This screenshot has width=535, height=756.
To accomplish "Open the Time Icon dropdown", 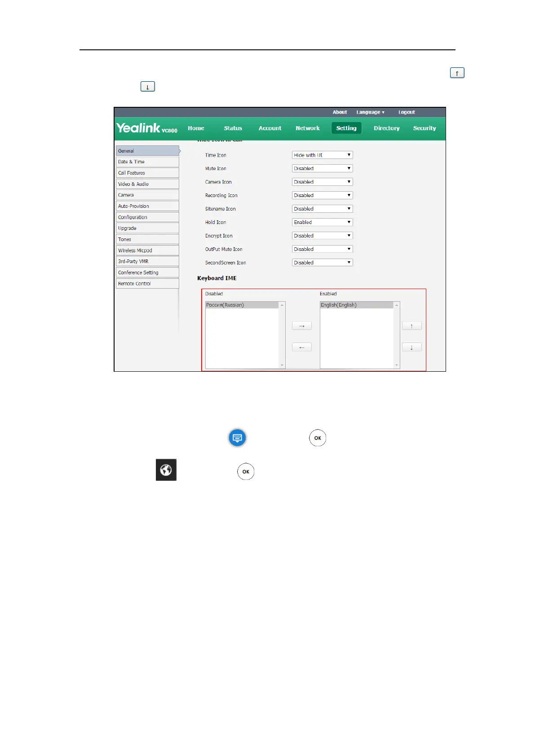I will click(x=323, y=155).
